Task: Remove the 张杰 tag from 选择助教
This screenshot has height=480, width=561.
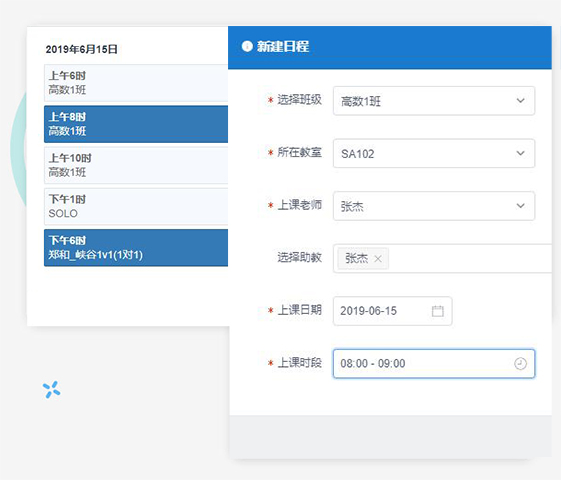Action: tap(378, 258)
